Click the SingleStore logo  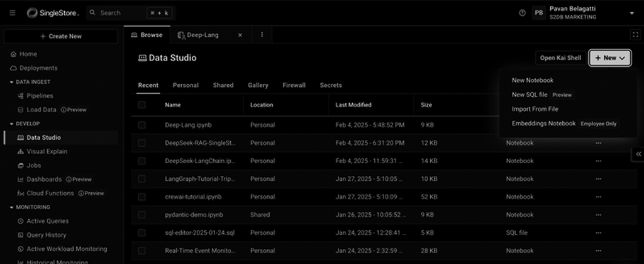click(x=53, y=13)
